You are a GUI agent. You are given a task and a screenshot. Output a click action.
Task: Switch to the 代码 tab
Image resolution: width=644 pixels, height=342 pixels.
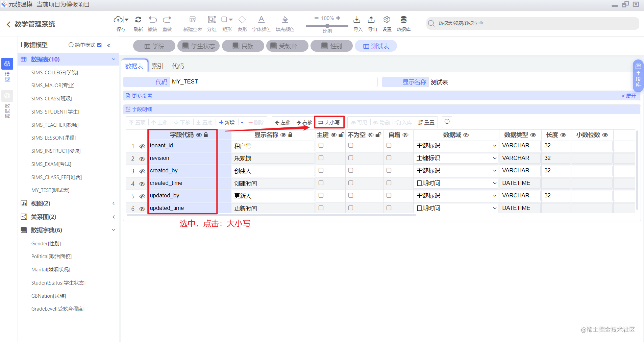[178, 66]
